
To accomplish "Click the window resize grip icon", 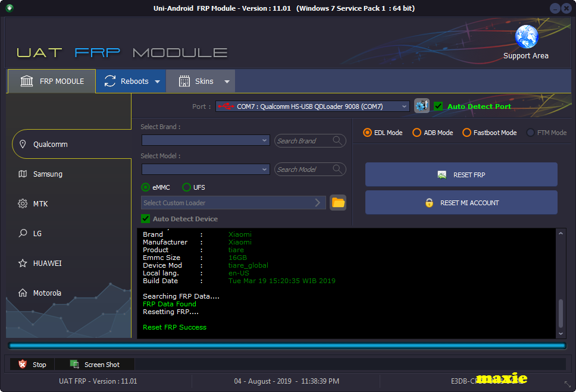I will (568, 384).
